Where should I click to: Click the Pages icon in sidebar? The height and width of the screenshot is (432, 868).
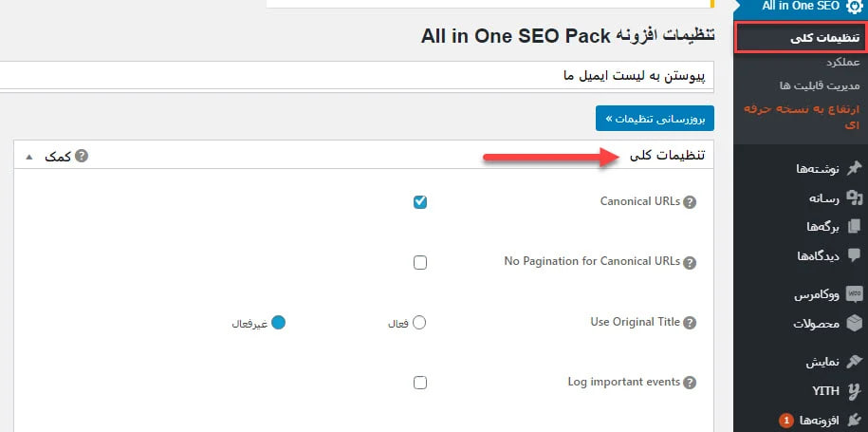(854, 227)
